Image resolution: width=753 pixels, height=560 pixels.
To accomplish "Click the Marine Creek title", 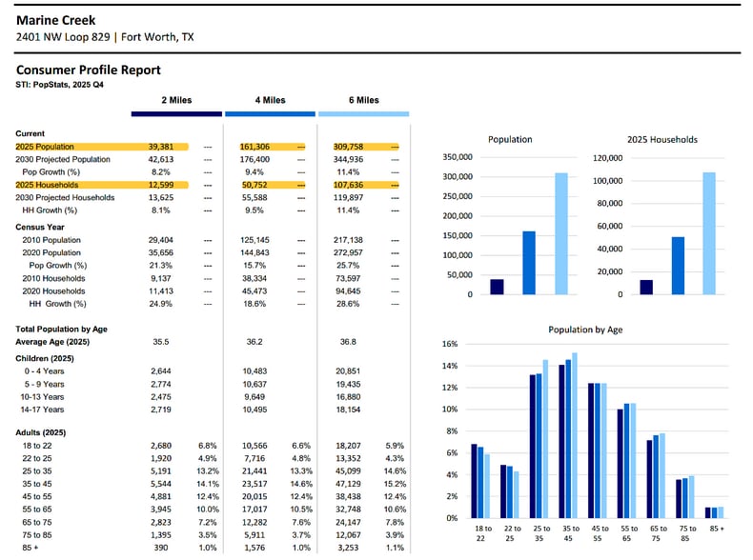I will pyautogui.click(x=55, y=20).
